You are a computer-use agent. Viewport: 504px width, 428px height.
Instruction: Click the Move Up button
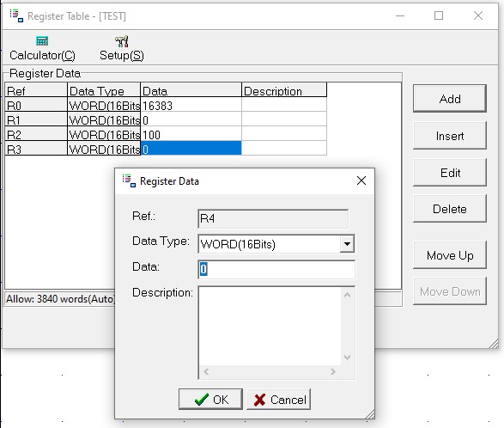coord(450,255)
